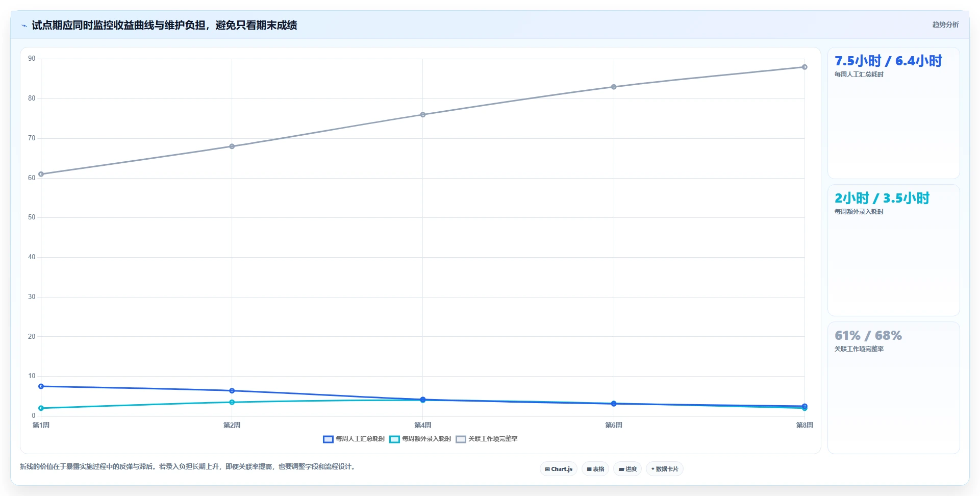This screenshot has width=980, height=496.
Task: Select the 数据卡片 tag chip
Action: coord(665,469)
